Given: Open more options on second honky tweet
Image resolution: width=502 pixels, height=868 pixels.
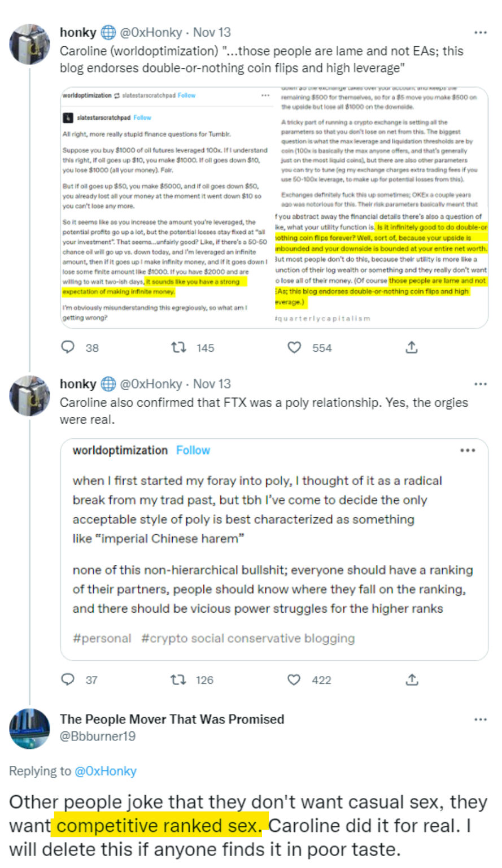Looking at the screenshot, I should coord(481,384).
